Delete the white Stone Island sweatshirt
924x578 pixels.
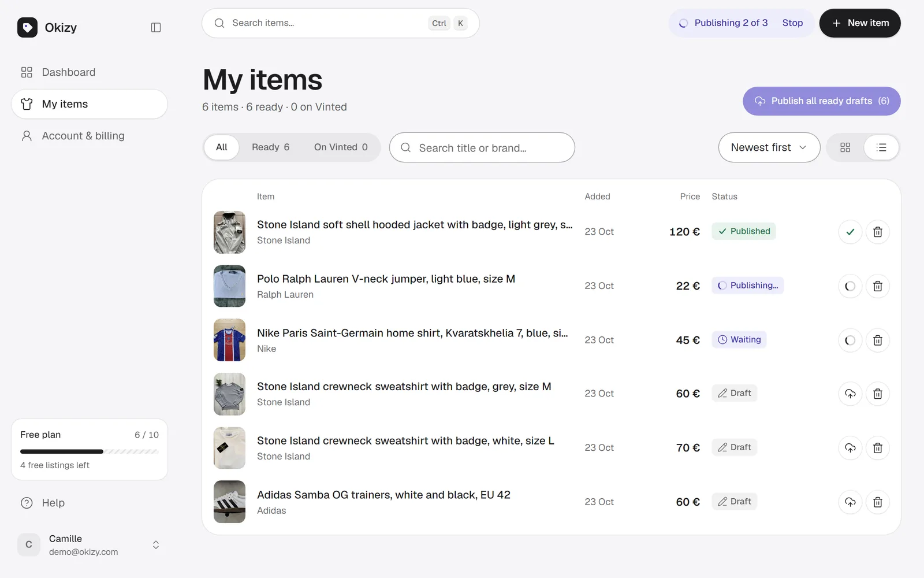[878, 448]
